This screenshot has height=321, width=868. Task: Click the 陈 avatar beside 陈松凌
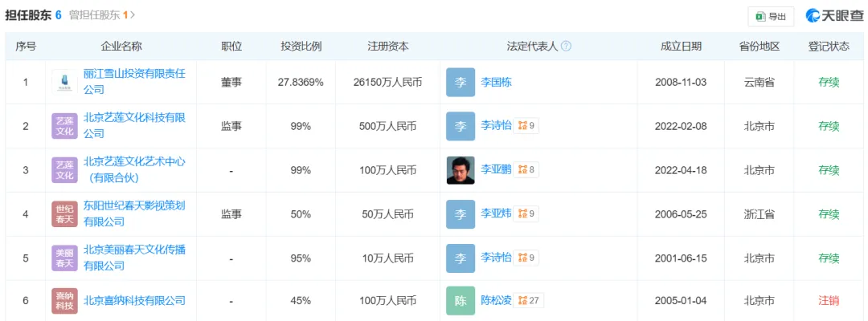[461, 301]
